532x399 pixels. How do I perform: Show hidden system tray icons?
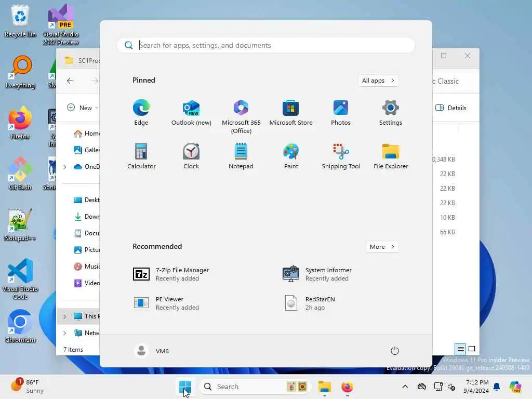pos(405,387)
